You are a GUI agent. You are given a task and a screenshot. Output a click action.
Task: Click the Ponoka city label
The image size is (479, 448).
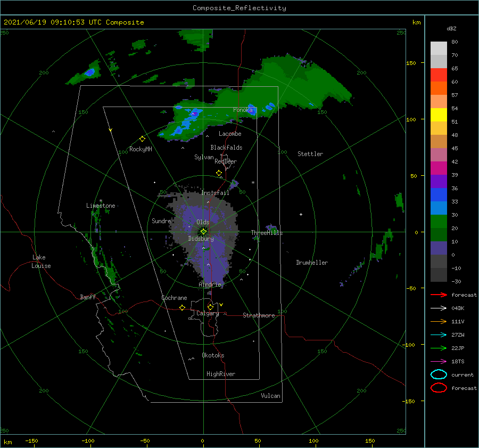click(243, 110)
